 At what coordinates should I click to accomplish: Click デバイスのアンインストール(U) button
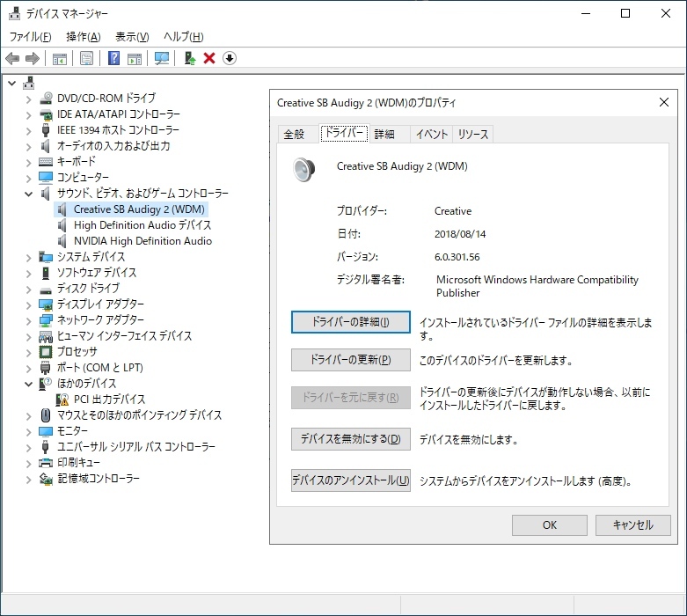pyautogui.click(x=350, y=480)
